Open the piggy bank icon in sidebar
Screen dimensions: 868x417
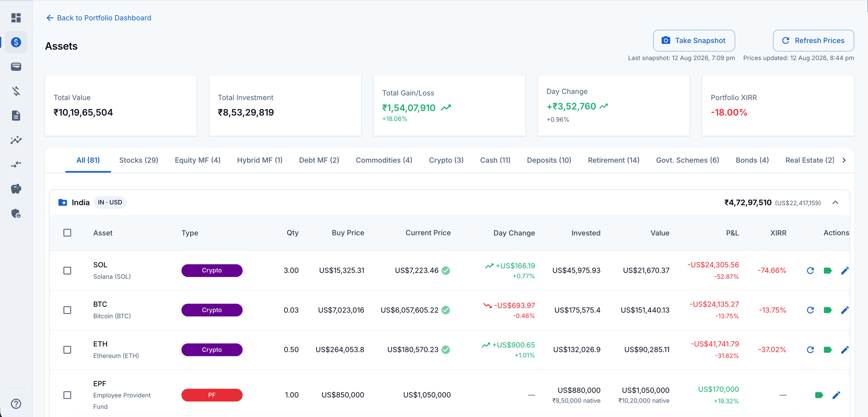[x=16, y=189]
